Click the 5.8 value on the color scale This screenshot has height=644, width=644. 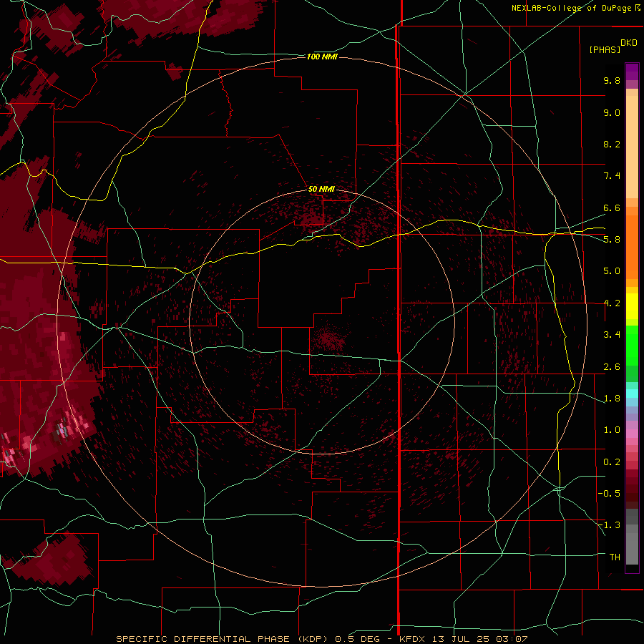[612, 240]
